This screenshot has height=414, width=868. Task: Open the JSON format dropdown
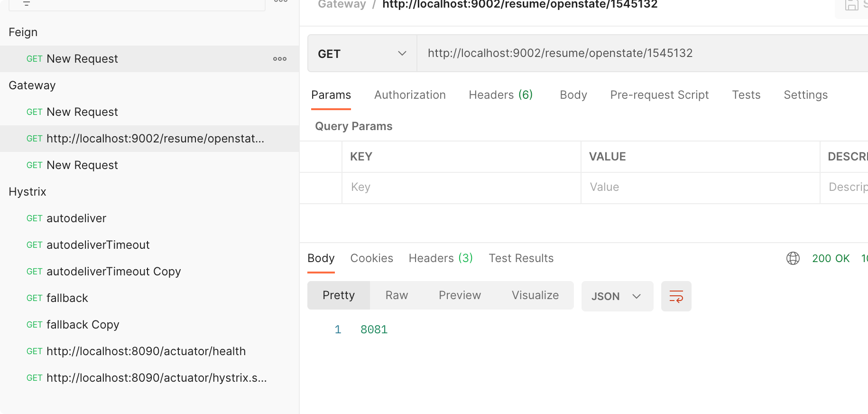point(617,296)
